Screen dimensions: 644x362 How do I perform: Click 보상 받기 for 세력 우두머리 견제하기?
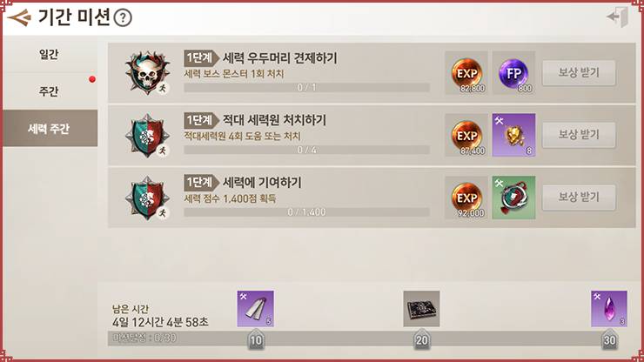579,73
